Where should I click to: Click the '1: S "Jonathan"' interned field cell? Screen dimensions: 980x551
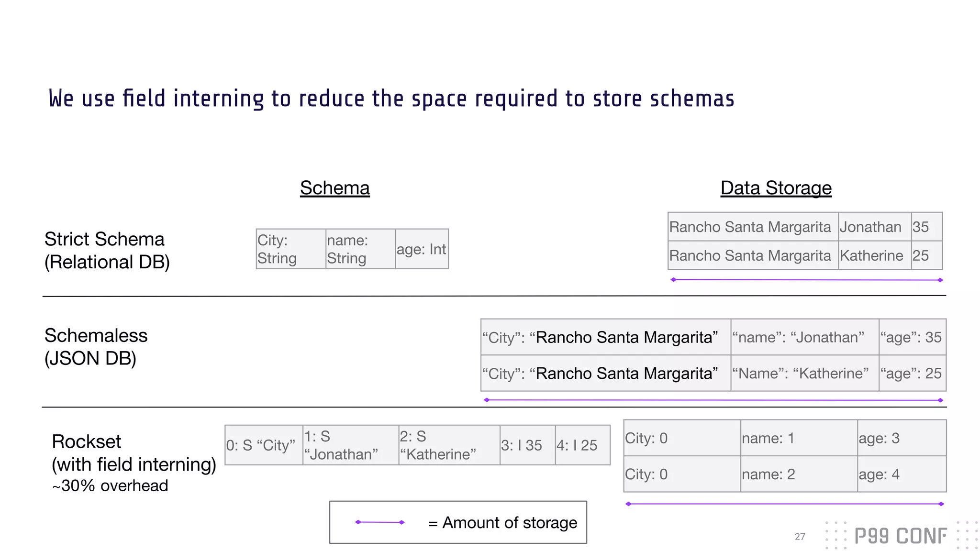(x=351, y=445)
